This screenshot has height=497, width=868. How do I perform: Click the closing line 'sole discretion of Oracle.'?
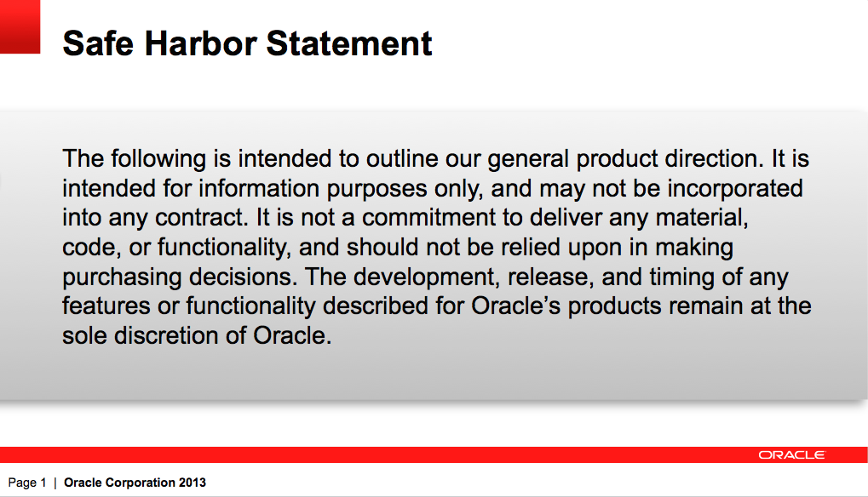[x=197, y=335]
